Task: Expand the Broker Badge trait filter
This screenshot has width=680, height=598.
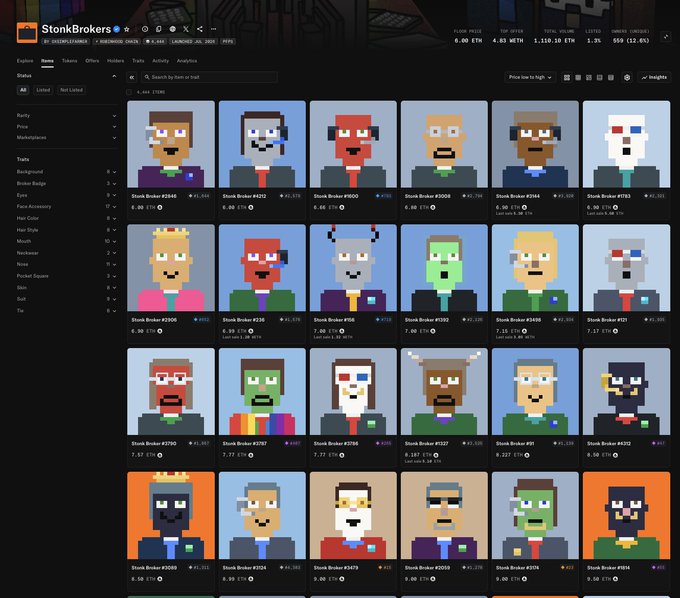Action: click(66, 183)
